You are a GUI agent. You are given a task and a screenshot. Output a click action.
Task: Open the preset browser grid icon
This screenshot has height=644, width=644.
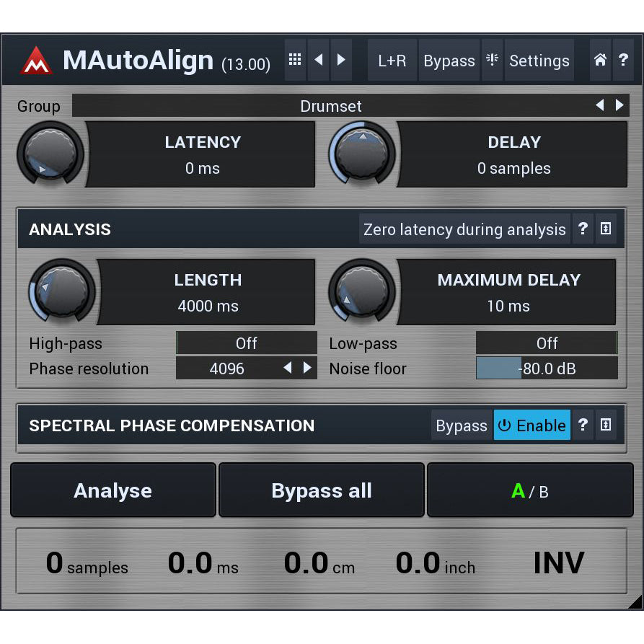295,61
